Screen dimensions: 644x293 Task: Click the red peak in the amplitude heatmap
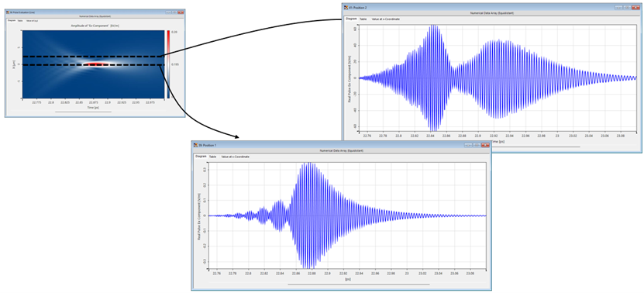pyautogui.click(x=95, y=64)
